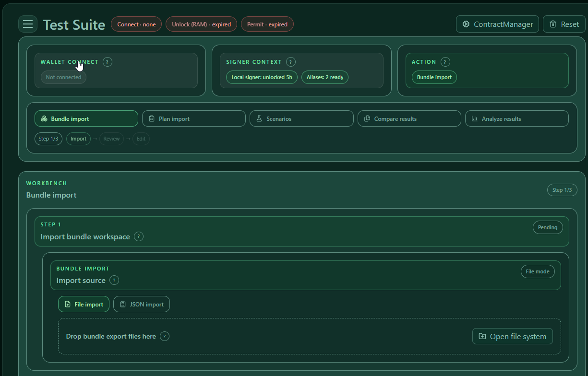Open the hamburger menu beside Test Suite
588x376 pixels.
(x=28, y=24)
